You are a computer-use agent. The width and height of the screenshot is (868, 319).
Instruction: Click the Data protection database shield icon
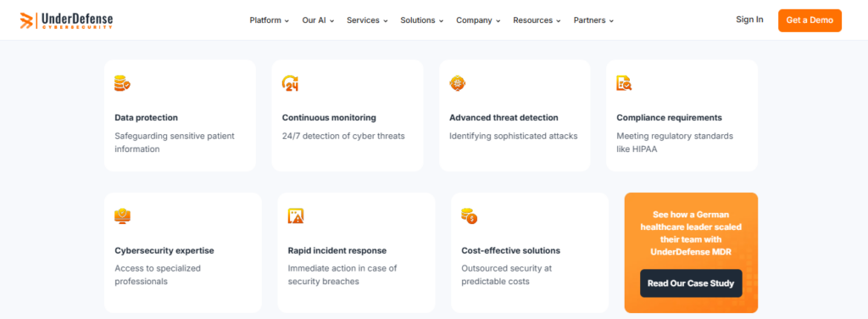122,84
